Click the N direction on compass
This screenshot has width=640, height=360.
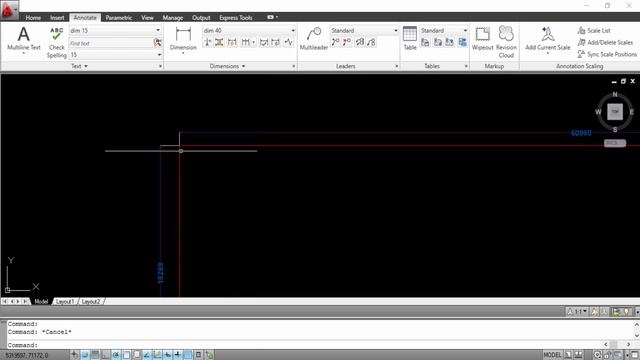(615, 95)
